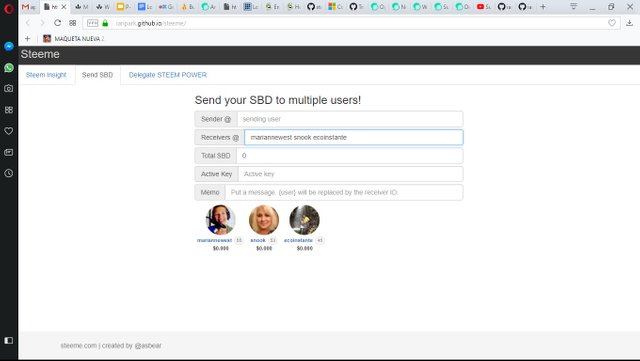The image size is (640, 361).
Task: Switch to the Microsoft logo tab
Action: click(335, 7)
